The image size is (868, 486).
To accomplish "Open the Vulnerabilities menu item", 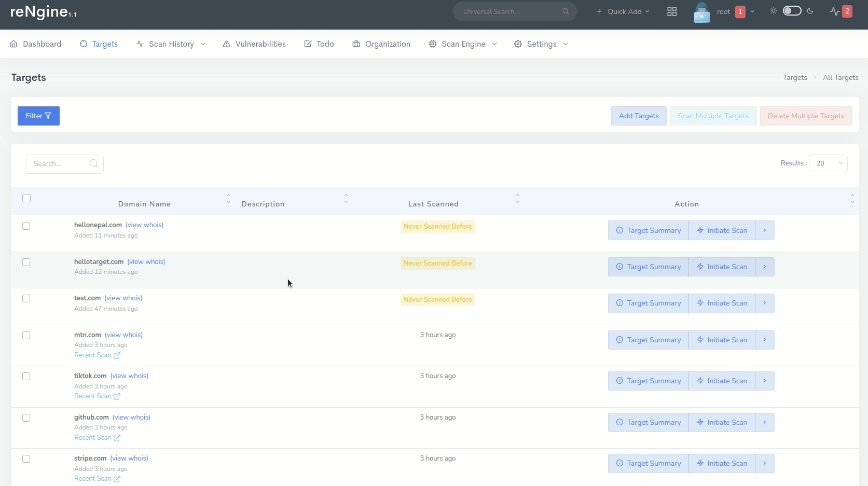I will (x=254, y=44).
